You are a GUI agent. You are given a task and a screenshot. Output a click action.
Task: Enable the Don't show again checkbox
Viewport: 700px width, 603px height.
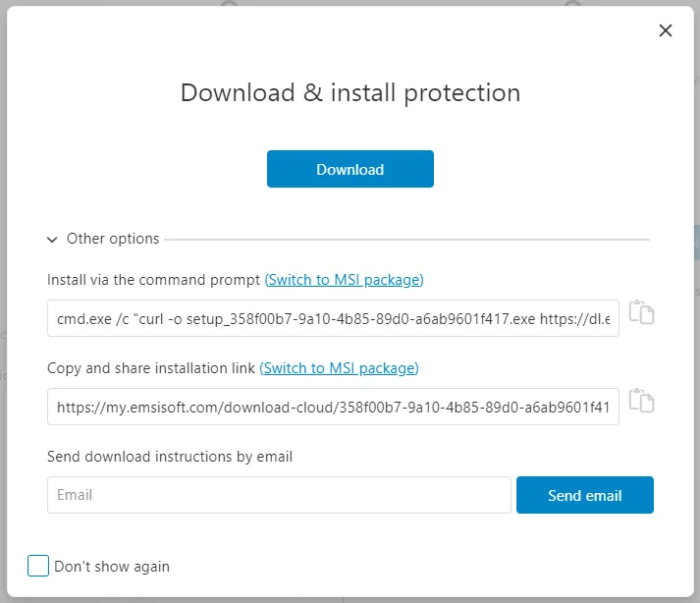pos(38,566)
